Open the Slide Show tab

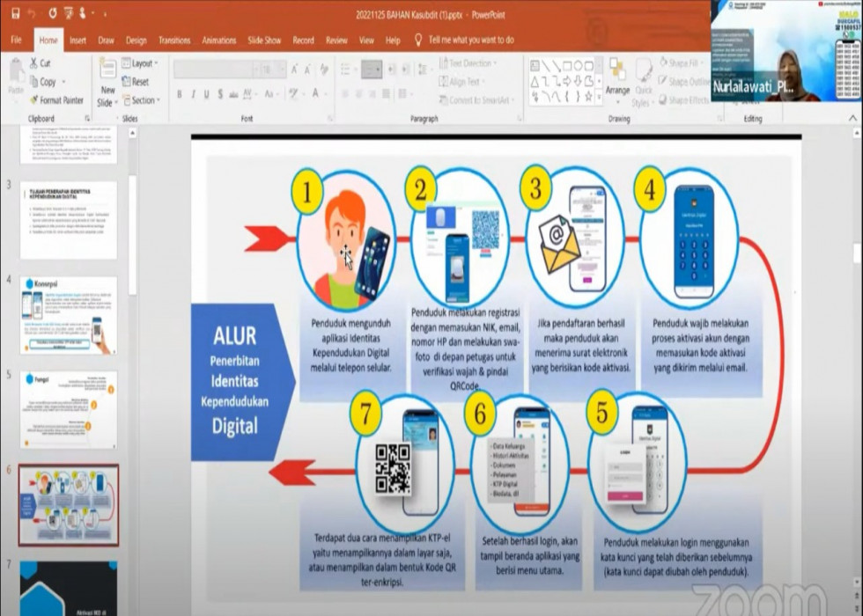click(x=264, y=40)
